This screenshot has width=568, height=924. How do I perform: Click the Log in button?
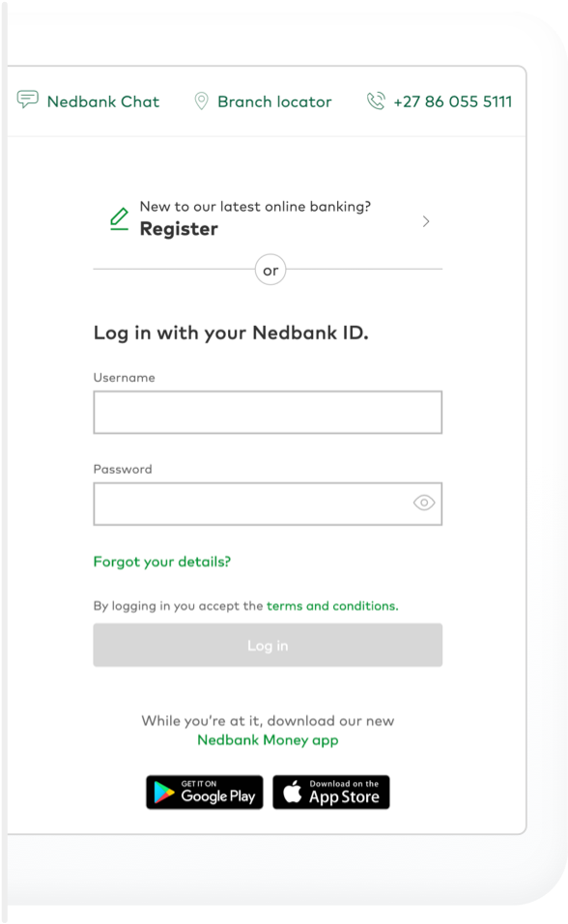point(268,645)
